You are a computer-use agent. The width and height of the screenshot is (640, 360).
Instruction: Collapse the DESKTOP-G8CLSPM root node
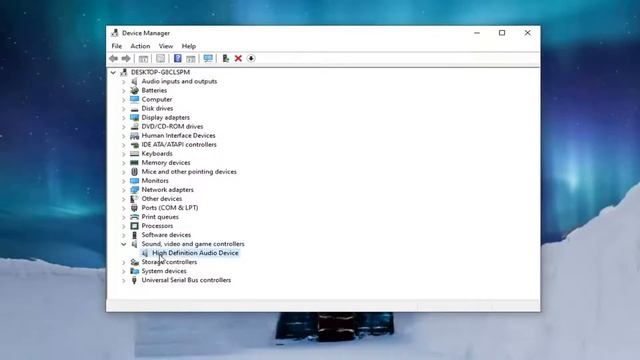(113, 72)
